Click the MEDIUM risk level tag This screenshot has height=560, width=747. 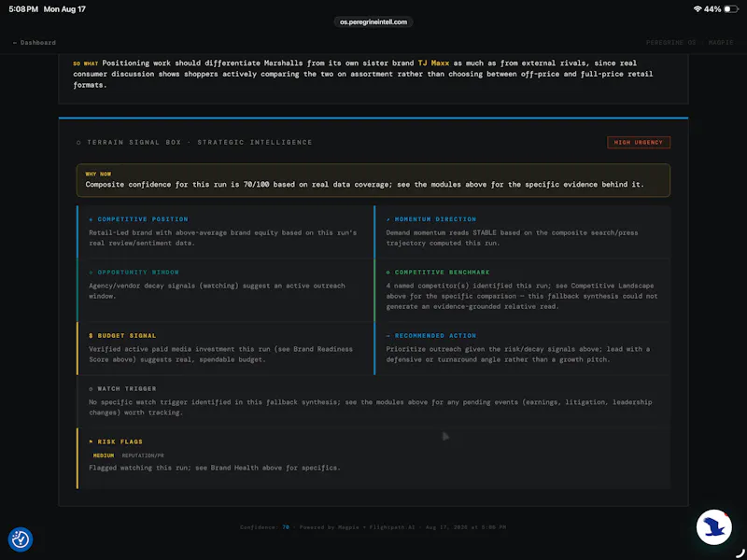(x=104, y=455)
